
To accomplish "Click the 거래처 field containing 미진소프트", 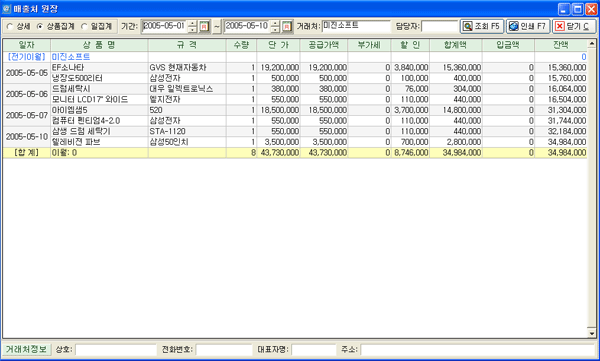I will coord(356,26).
